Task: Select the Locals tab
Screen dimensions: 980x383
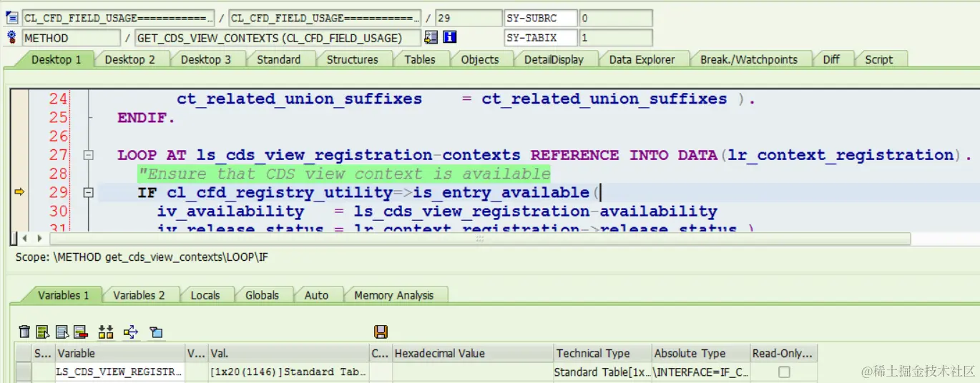Action: pos(205,295)
